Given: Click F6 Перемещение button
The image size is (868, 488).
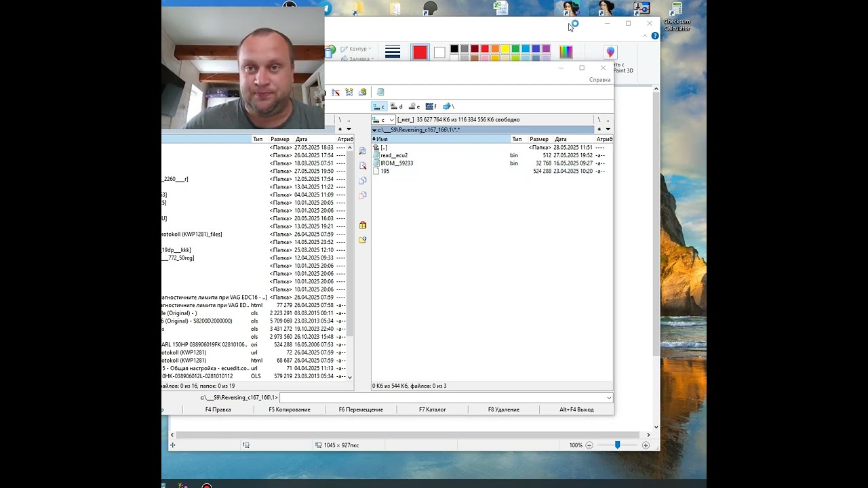Looking at the screenshot, I should 361,409.
